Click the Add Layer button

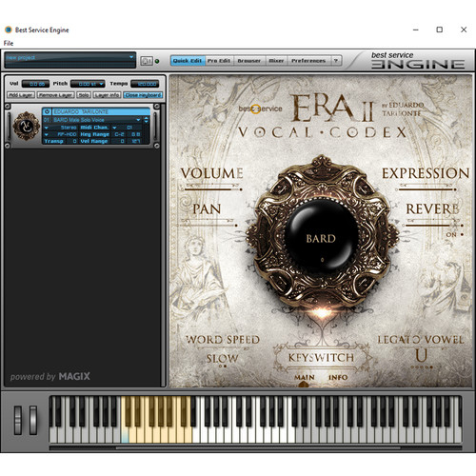pyautogui.click(x=21, y=95)
